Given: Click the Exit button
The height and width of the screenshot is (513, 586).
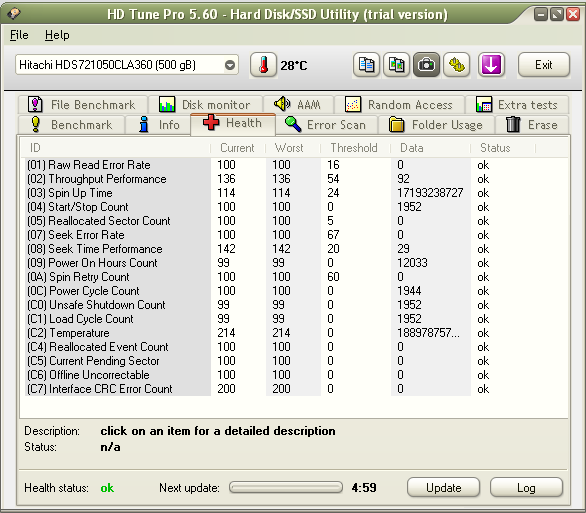Looking at the screenshot, I should coord(544,65).
